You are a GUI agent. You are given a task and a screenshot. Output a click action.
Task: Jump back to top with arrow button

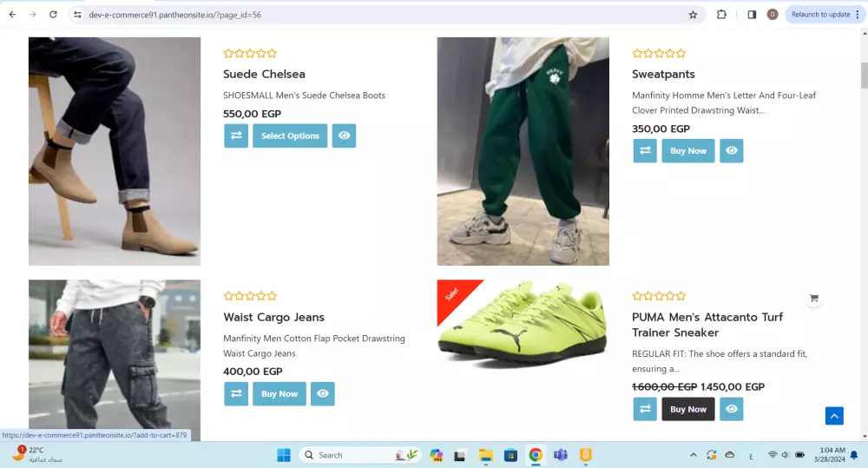point(834,416)
